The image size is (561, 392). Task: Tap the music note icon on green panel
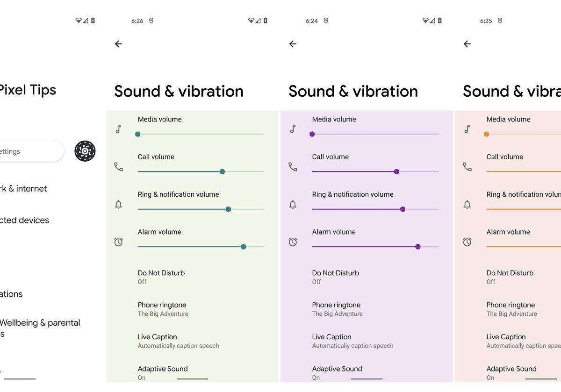(119, 129)
